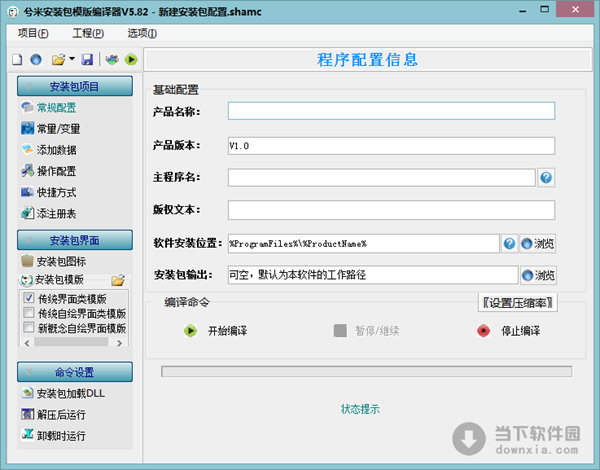
Task: Click 浏览 button for 安装包输出
Action: (x=539, y=275)
